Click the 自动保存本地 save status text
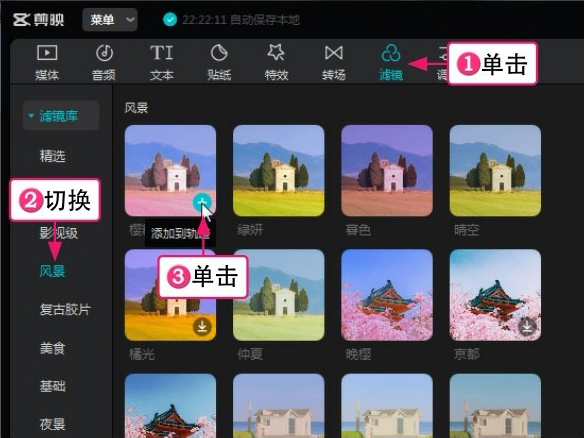Screen dimensions: 584x438 264,19
